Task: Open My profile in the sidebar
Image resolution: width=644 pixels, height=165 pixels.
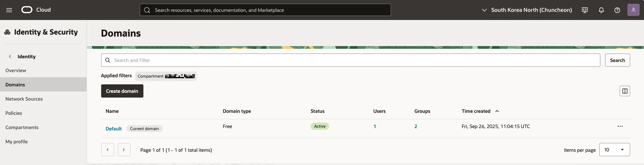Action: [43, 142]
